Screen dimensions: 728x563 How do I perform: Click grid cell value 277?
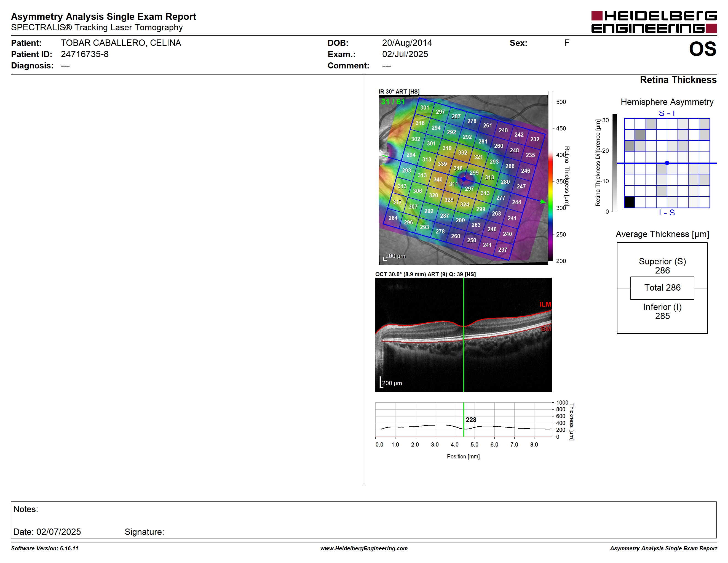501,198
